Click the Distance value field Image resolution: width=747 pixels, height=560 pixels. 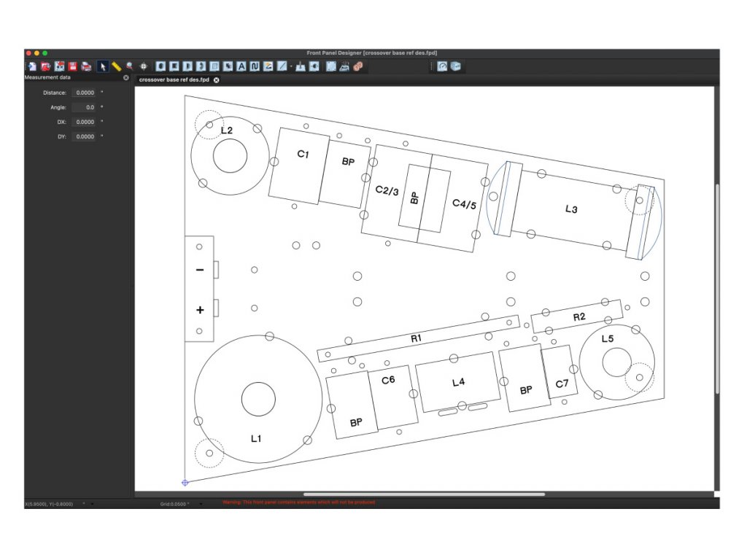click(84, 93)
